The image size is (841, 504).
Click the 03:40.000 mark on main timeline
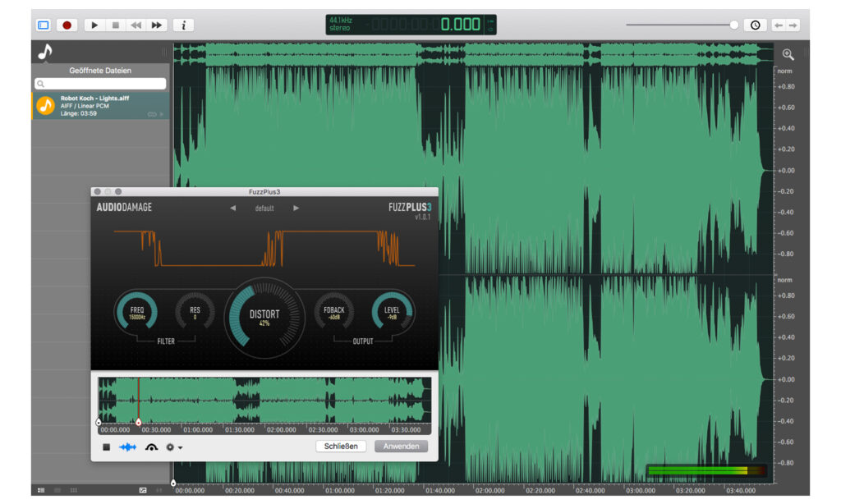tap(741, 490)
